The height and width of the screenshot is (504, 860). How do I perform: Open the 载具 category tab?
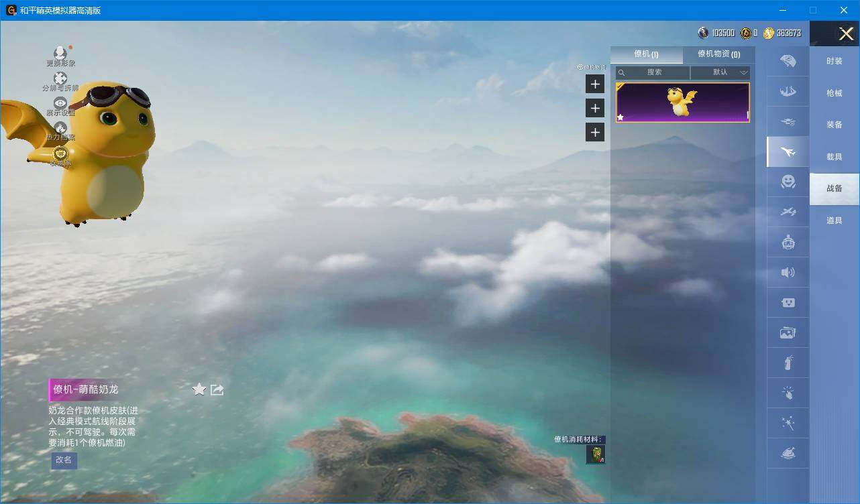tap(835, 157)
